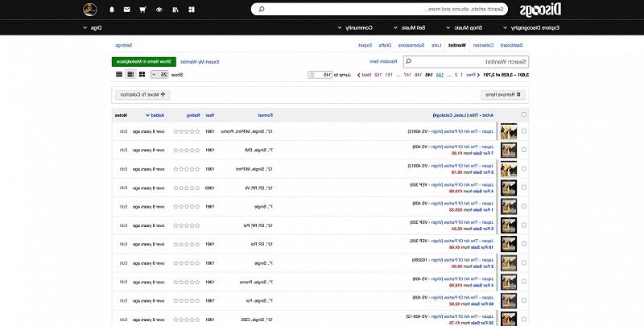
Task: Tick the checkbox for the catalog 100288 row
Action: pyautogui.click(x=524, y=262)
